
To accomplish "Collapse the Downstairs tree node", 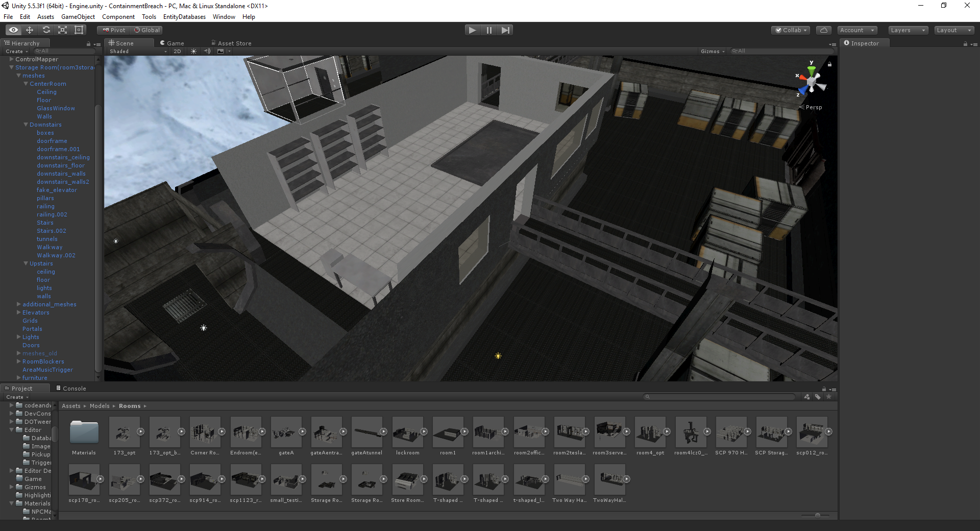I will pyautogui.click(x=26, y=125).
